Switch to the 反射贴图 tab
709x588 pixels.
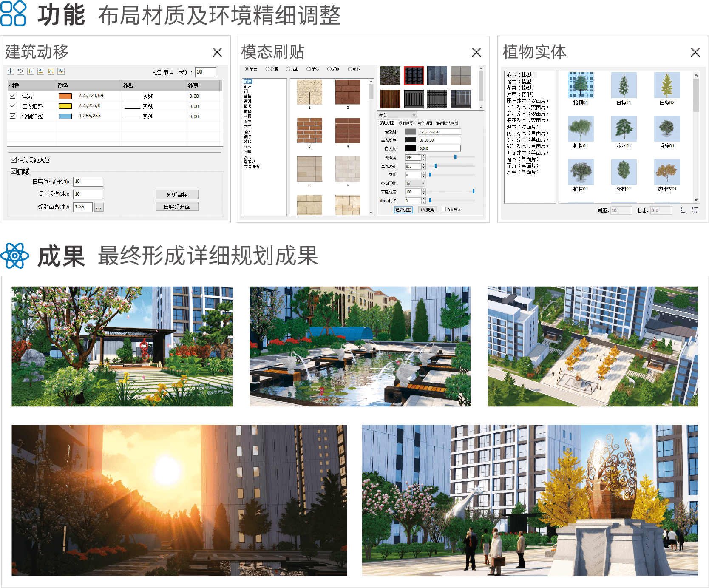tap(406, 123)
